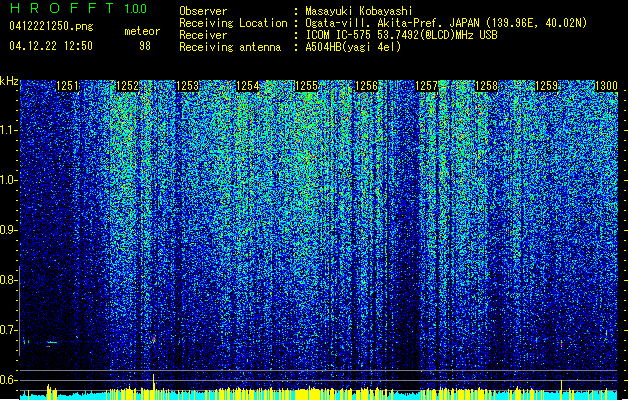The image size is (629, 400).
Task: Click the Receiving Location label
Action: [233, 23]
